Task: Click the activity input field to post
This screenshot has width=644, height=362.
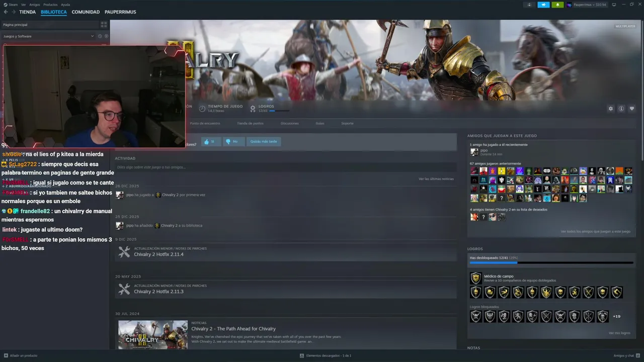Action: [x=285, y=167]
